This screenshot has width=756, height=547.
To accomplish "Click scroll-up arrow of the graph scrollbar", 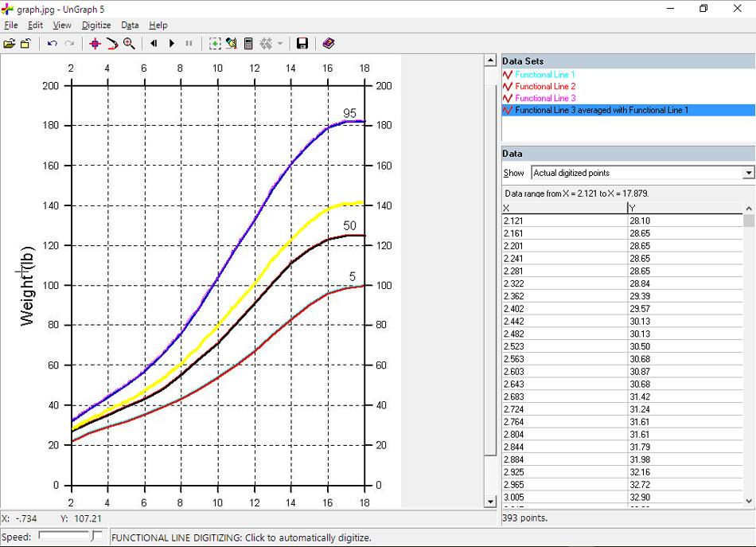I will (490, 61).
